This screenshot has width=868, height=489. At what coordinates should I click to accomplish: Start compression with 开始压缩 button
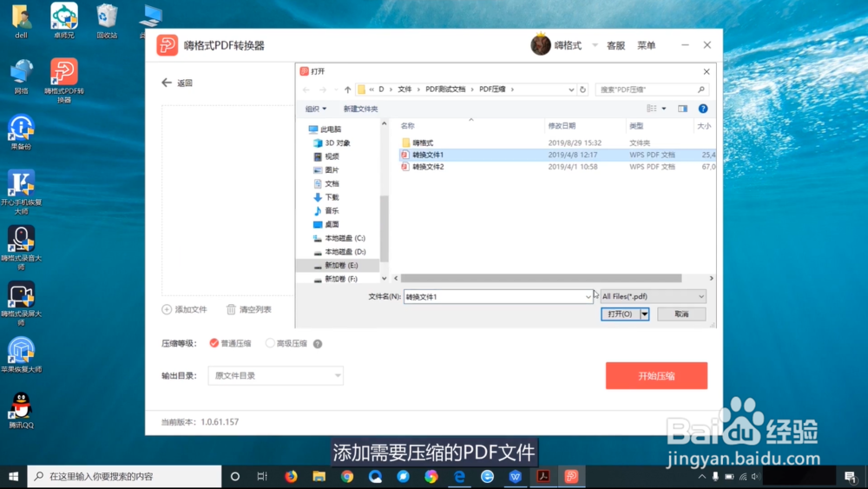coord(656,376)
